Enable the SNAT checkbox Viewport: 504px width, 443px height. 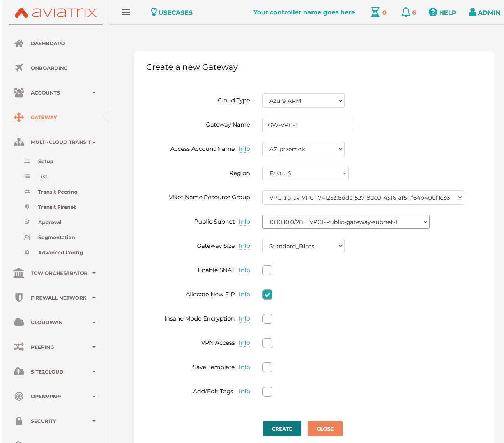(x=267, y=270)
